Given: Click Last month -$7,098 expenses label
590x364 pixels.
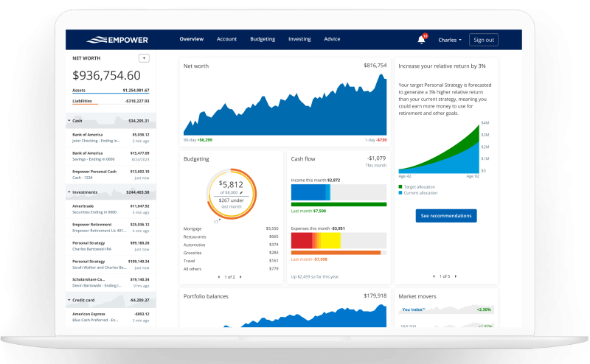Looking at the screenshot, I should click(309, 259).
